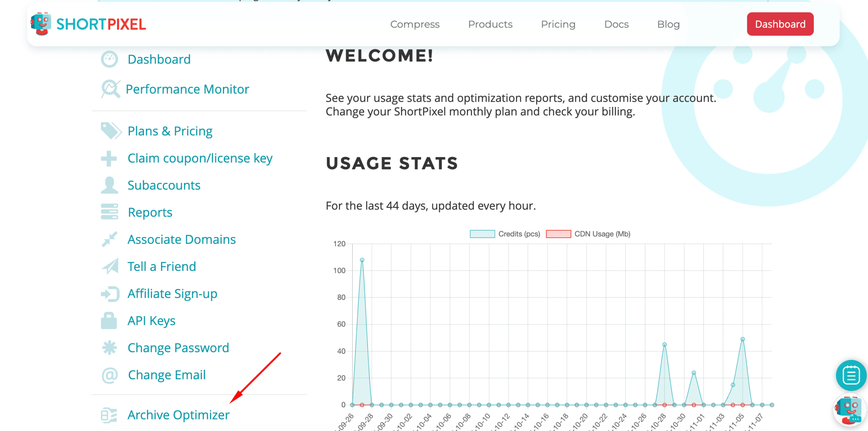Click the Performance Monitor magnifier icon
This screenshot has width=868, height=431.
click(109, 89)
